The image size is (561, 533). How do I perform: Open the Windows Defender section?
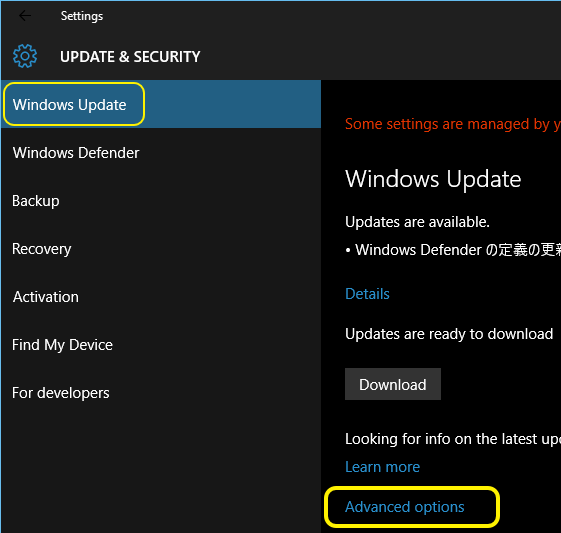click(161, 153)
